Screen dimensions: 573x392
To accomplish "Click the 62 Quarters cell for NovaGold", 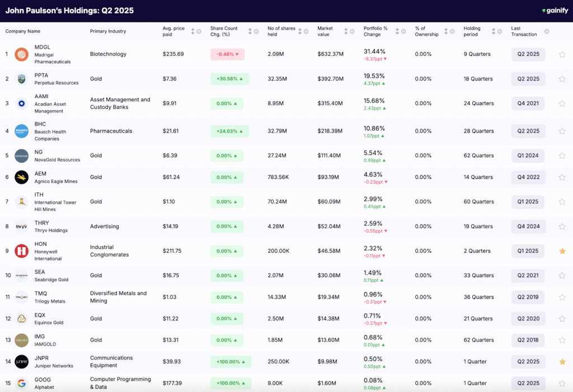I will pyautogui.click(x=479, y=155).
